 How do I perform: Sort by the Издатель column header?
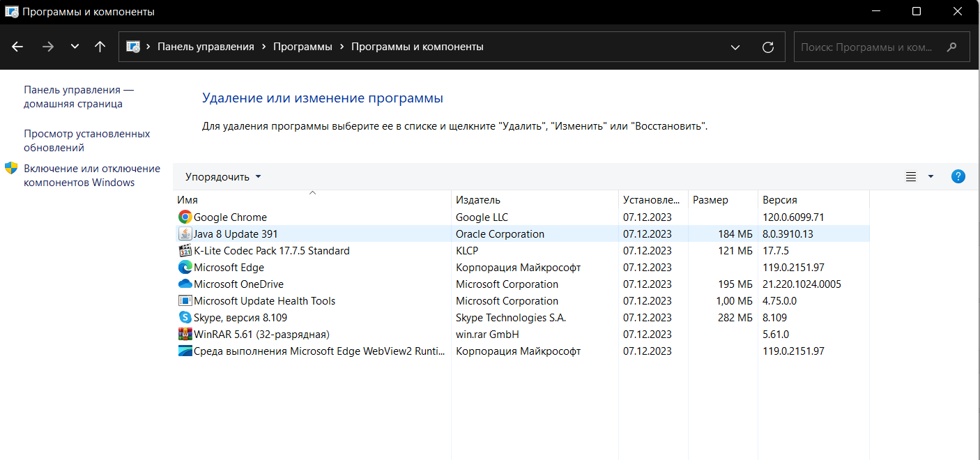tap(478, 200)
